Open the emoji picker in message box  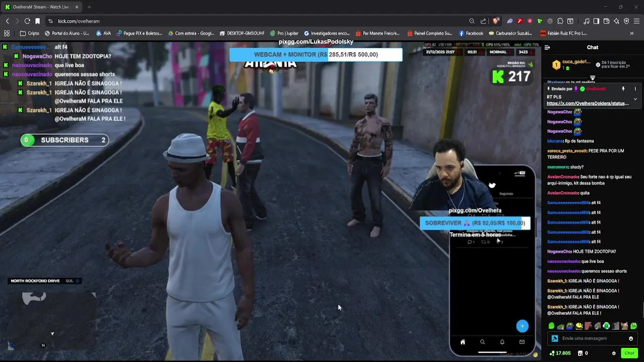pos(630,338)
